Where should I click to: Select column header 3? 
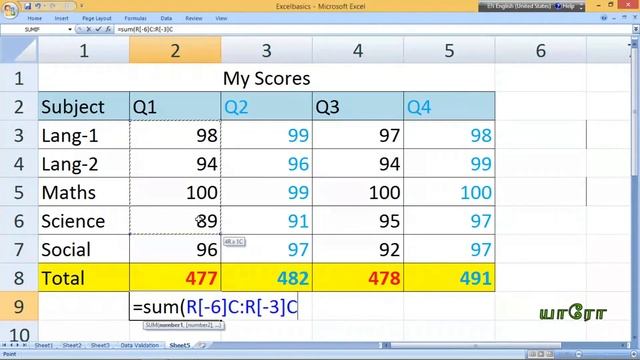tap(267, 51)
